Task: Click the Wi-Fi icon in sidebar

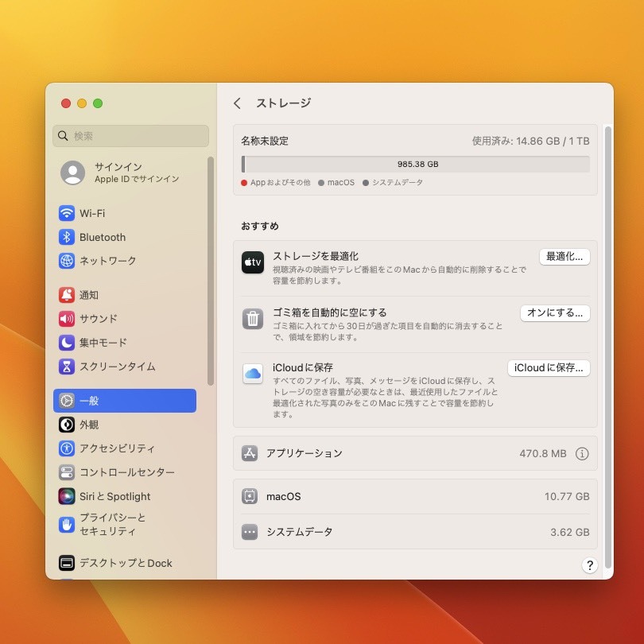Action: tap(67, 213)
